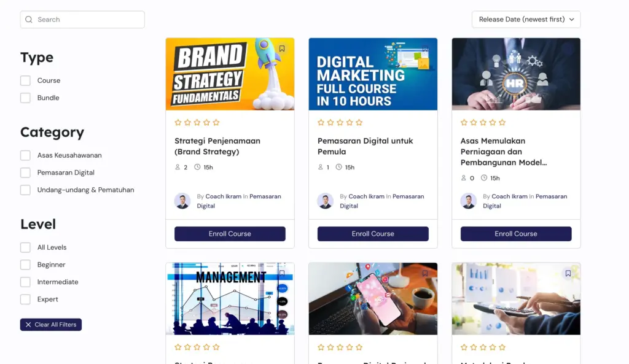This screenshot has width=629, height=364.
Task: Check the Pemasaran Digital category checkbox
Action: [x=25, y=172]
